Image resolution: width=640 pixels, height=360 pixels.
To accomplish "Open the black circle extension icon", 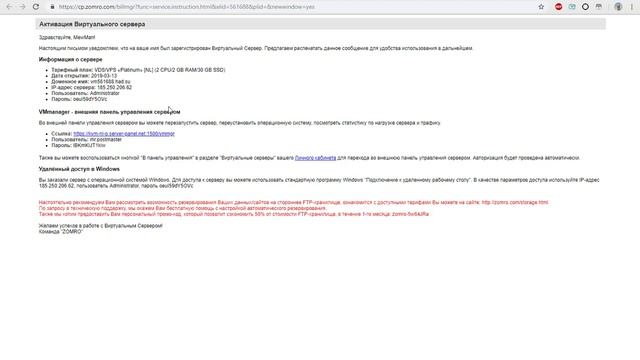I will pos(585,7).
